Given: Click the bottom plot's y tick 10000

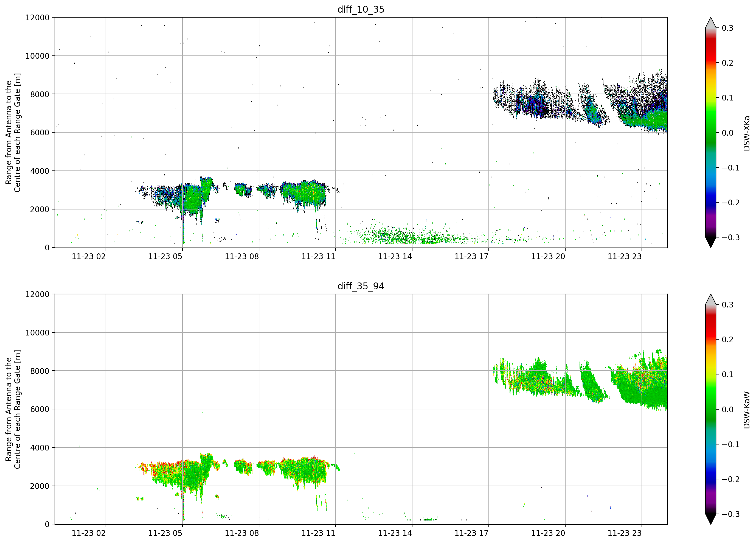Looking at the screenshot, I should click(x=37, y=333).
